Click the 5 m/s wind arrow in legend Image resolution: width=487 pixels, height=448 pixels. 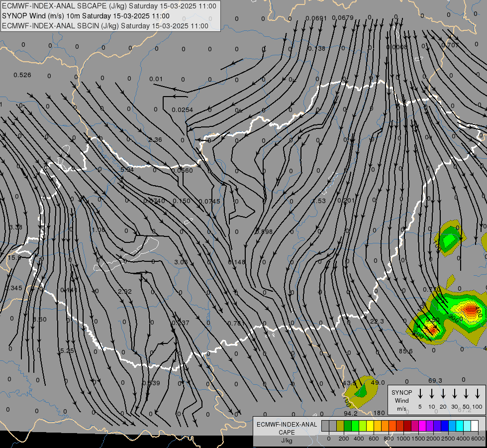pos(420,394)
